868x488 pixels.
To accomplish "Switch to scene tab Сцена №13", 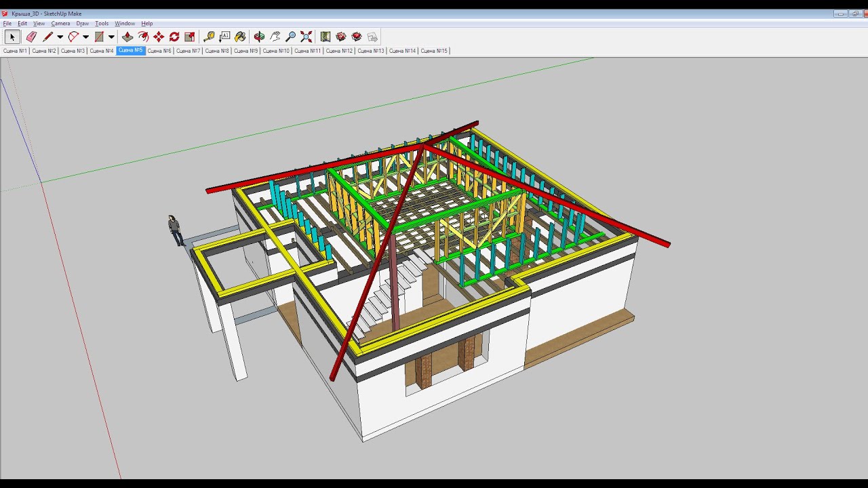I will (x=371, y=51).
